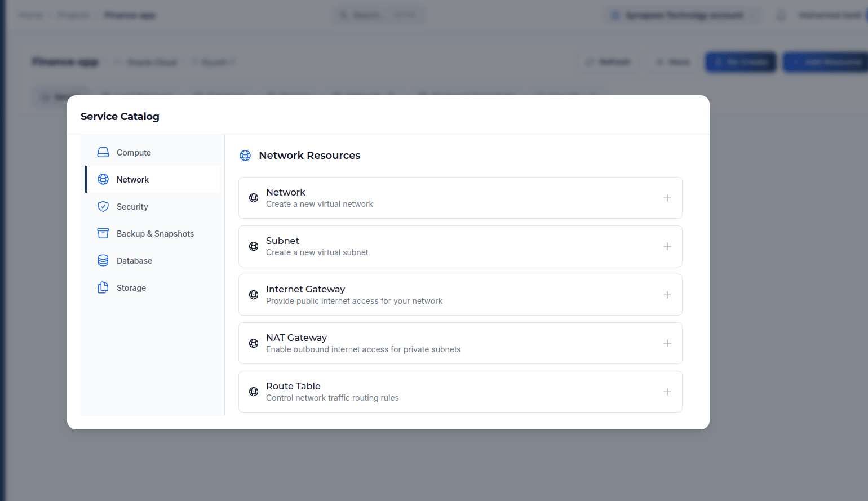
Task: Click 'Create a new virtual network' text
Action: tap(320, 204)
